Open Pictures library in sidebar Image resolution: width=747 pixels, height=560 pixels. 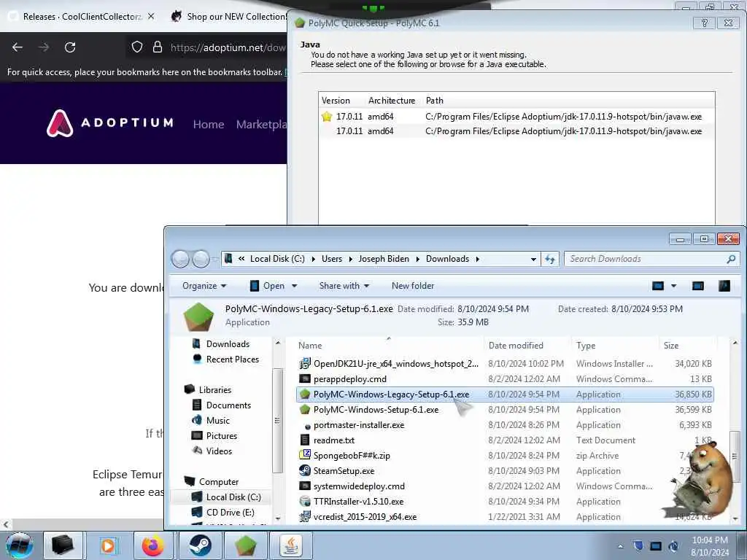[x=215, y=436]
